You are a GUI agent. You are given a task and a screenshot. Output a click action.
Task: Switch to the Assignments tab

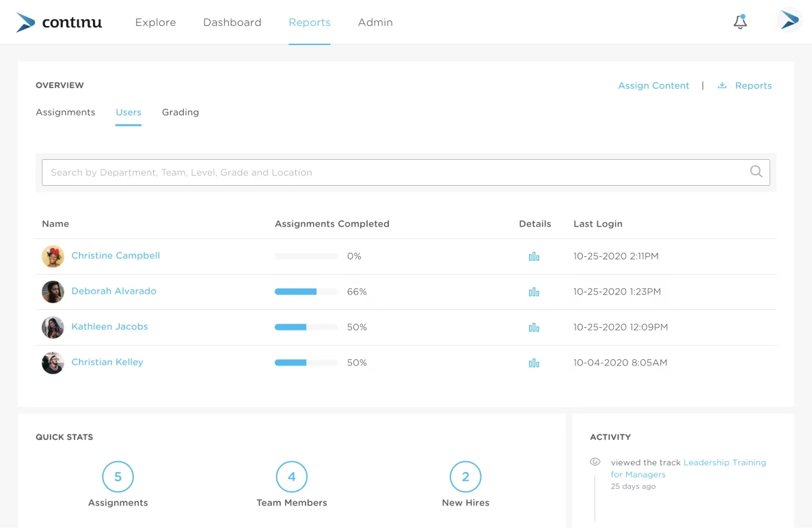pyautogui.click(x=65, y=112)
